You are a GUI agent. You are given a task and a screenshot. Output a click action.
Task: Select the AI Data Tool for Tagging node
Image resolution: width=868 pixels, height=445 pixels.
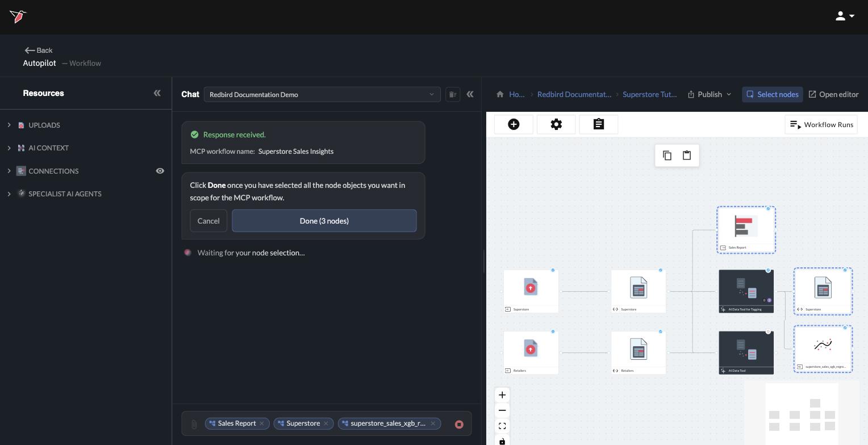point(746,291)
